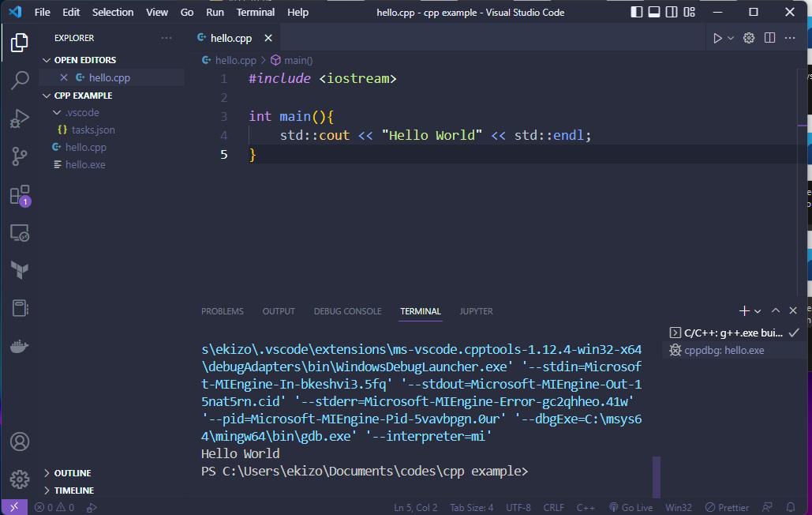
Task: Expand the Timeline section
Action: coord(47,491)
